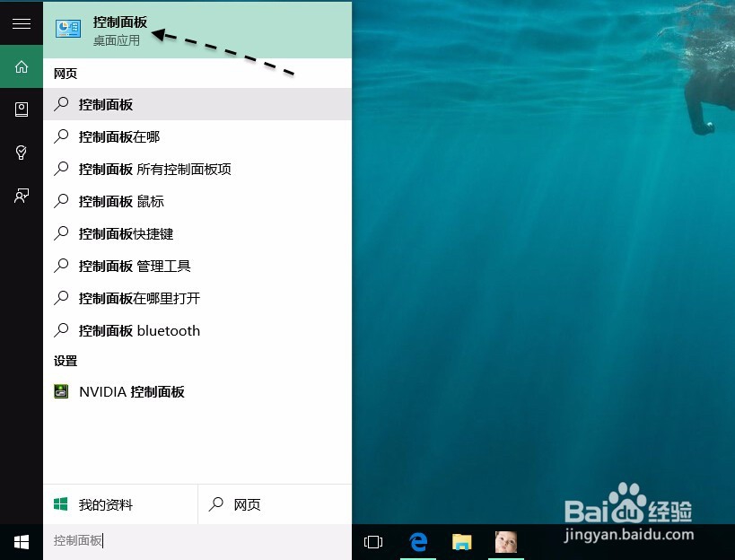This screenshot has width=735, height=560.
Task: Open 控制面板 desktop app result
Action: pyautogui.click(x=119, y=29)
